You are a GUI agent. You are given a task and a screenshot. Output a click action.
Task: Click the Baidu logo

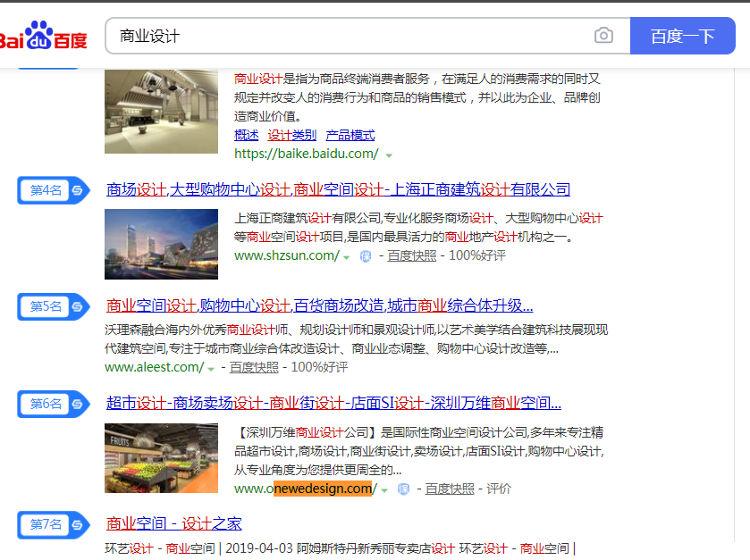43,36
